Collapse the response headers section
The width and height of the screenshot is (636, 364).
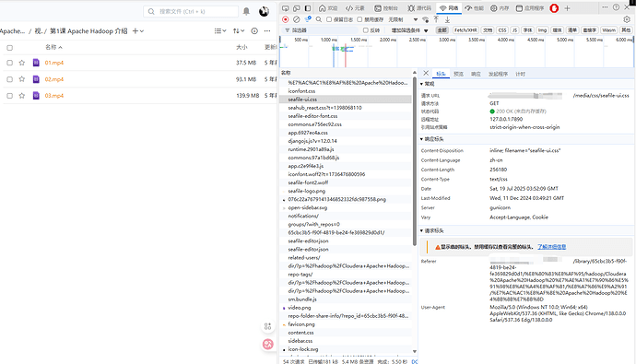432,139
